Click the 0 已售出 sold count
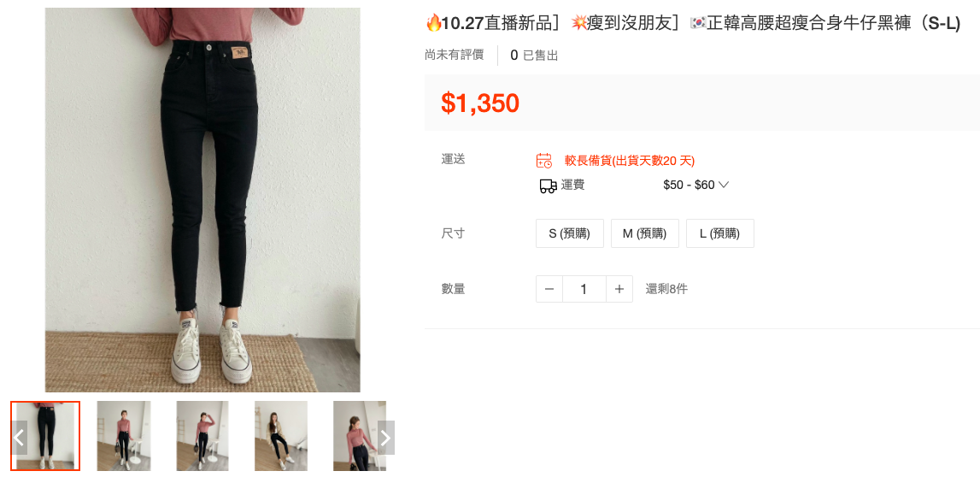 pyautogui.click(x=534, y=56)
